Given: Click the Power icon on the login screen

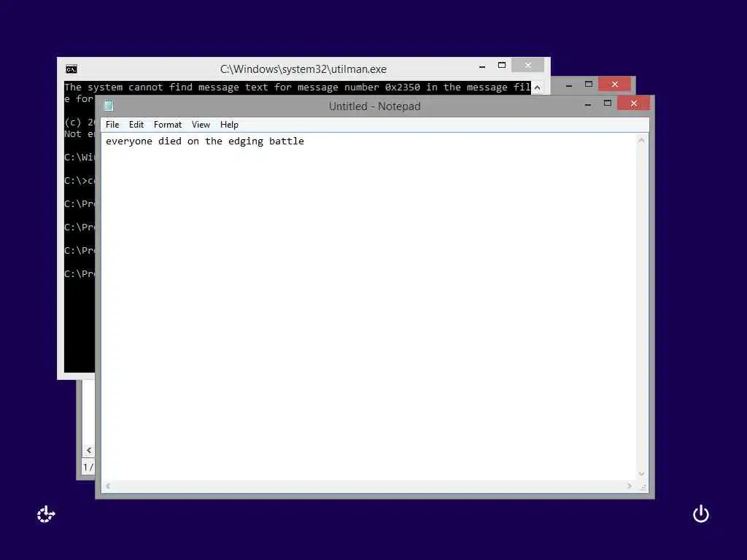Looking at the screenshot, I should tap(701, 514).
